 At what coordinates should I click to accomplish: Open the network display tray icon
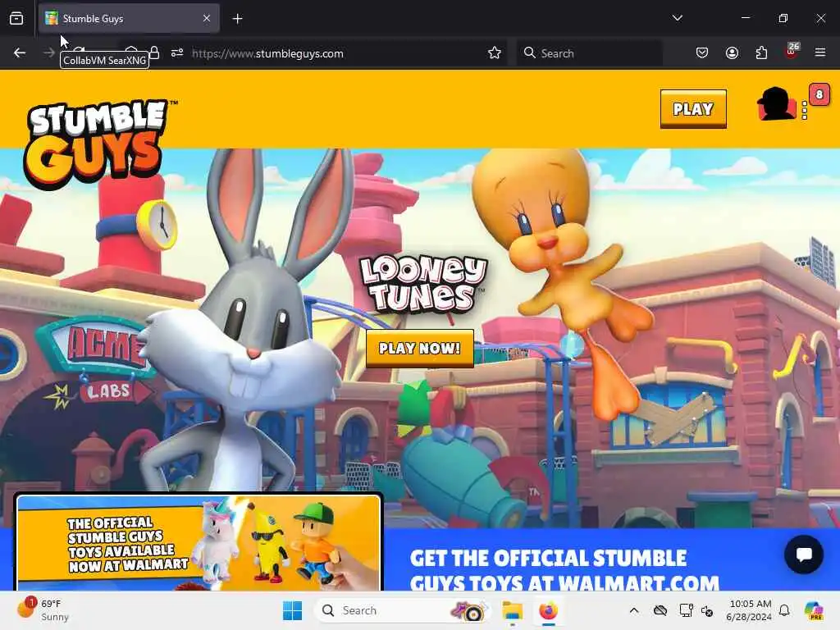[x=685, y=610]
